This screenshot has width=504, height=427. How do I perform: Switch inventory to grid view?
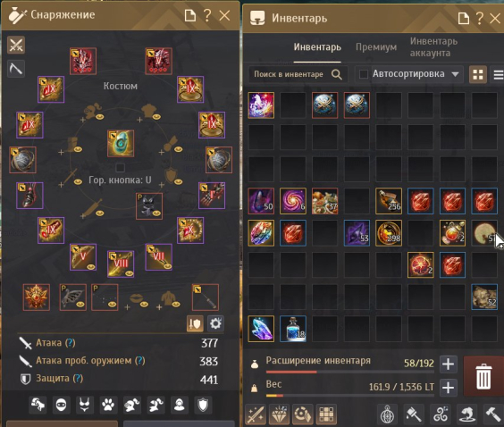click(x=478, y=74)
